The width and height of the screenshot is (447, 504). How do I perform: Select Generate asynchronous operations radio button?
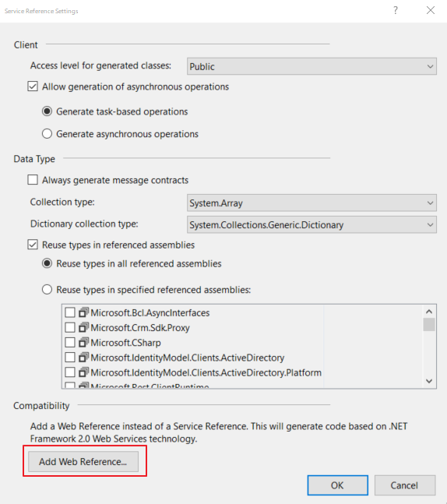[47, 133]
